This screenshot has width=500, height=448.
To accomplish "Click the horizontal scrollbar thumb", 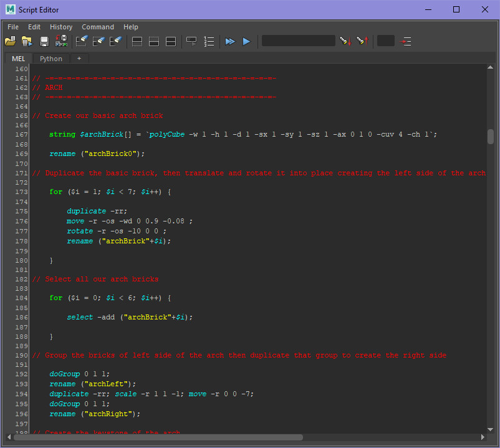I will point(158,437).
